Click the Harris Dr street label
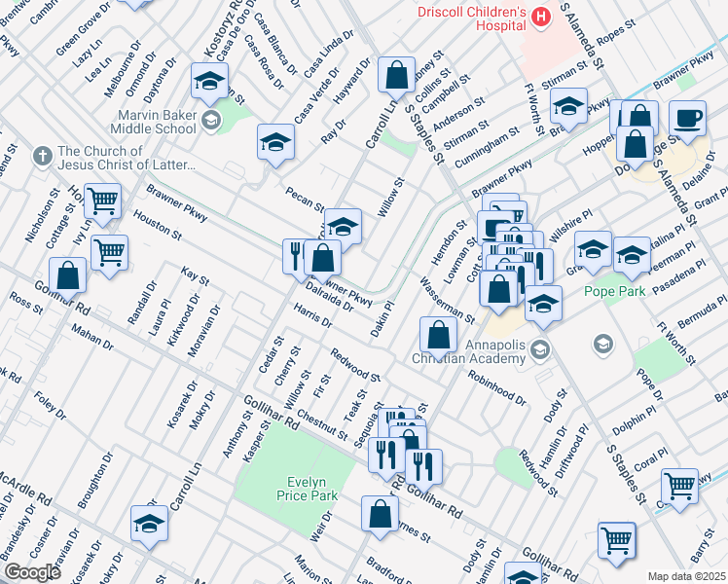 [x=313, y=315]
